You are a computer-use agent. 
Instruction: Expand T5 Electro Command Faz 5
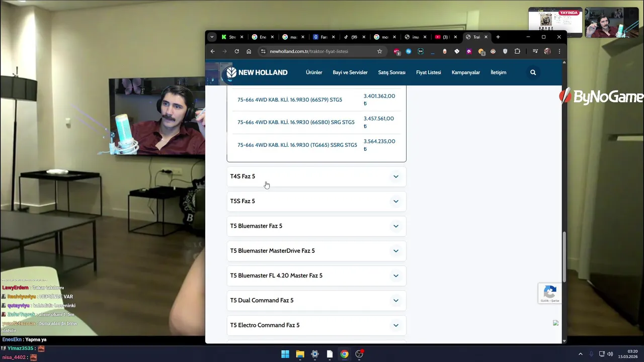coord(316,325)
